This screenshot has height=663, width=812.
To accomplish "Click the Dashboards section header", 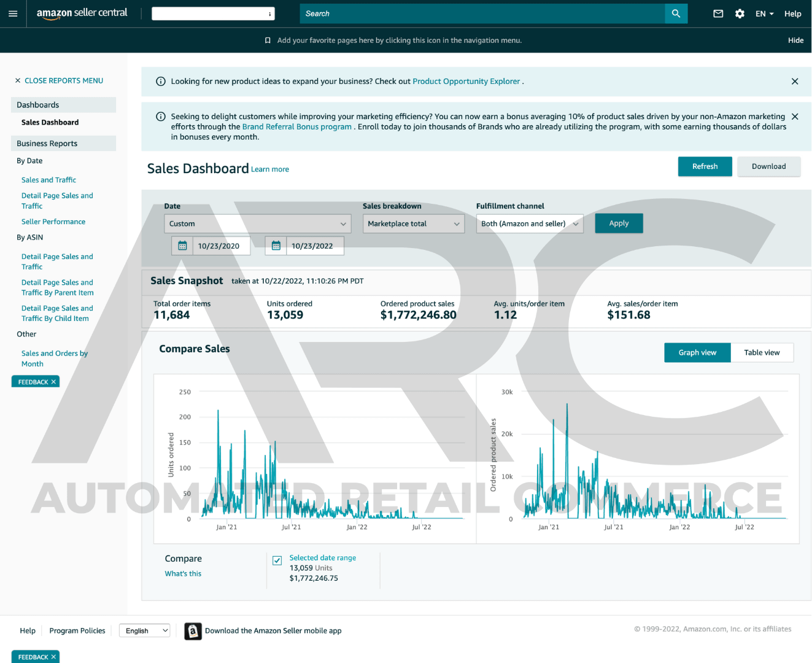I will pyautogui.click(x=63, y=105).
